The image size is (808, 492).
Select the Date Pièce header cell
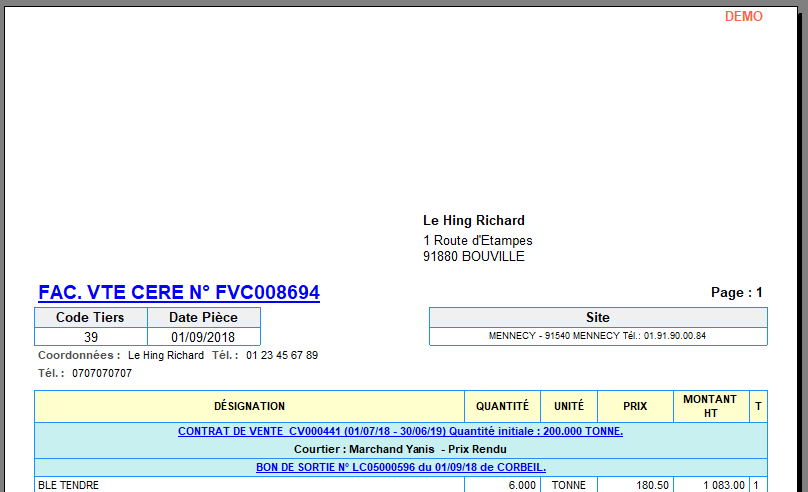(203, 317)
